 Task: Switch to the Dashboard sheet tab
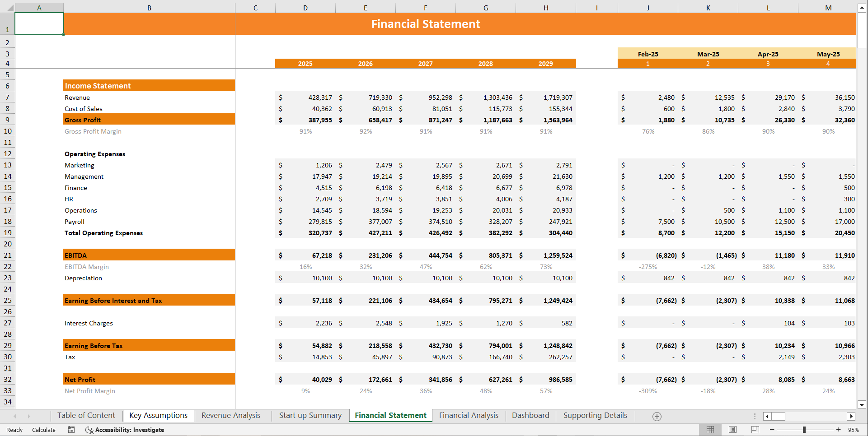[530, 415]
